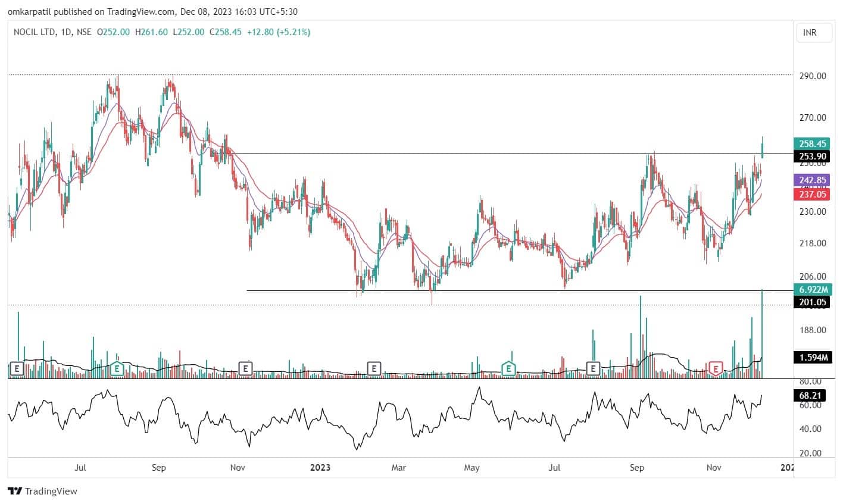Screen dimensions: 843x504
Task: Click the +12.80 (+5.21%) change text
Action: (x=278, y=32)
